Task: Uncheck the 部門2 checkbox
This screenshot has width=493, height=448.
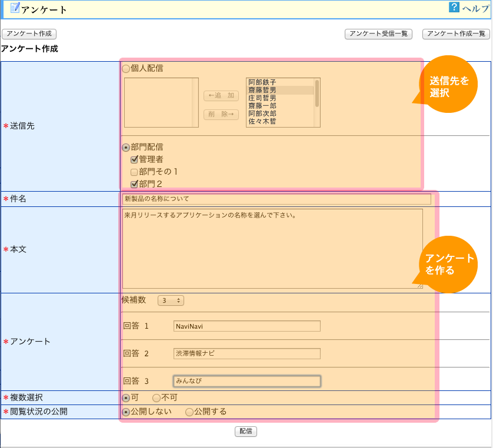Action: click(x=134, y=184)
